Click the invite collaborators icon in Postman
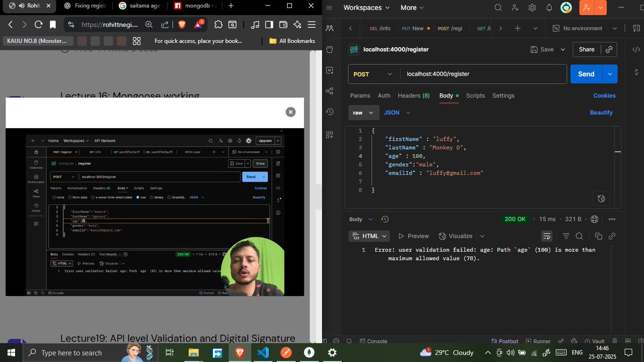 point(515,8)
